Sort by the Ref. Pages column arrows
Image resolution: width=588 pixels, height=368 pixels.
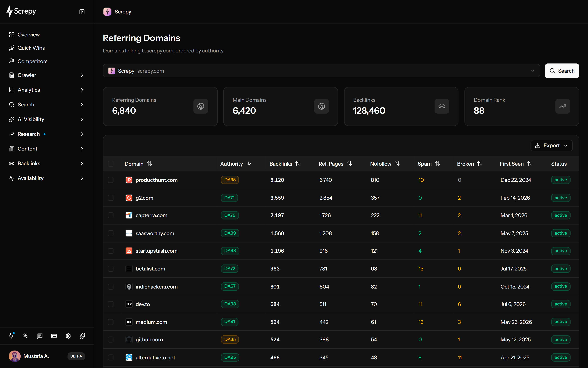click(x=349, y=164)
